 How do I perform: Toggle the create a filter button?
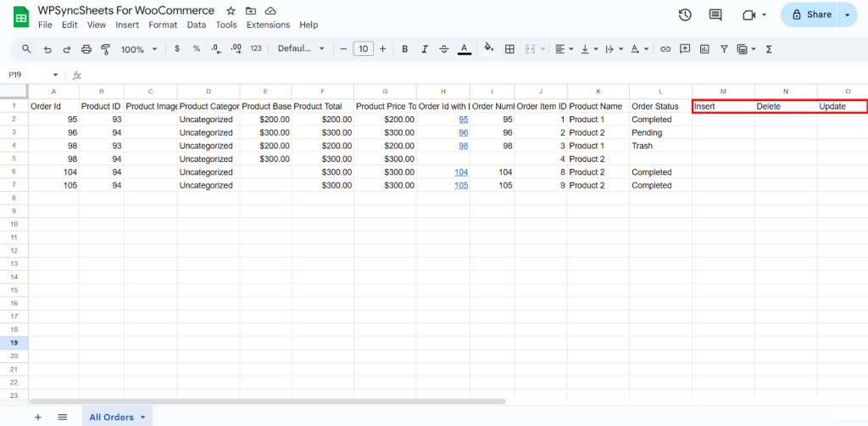724,48
